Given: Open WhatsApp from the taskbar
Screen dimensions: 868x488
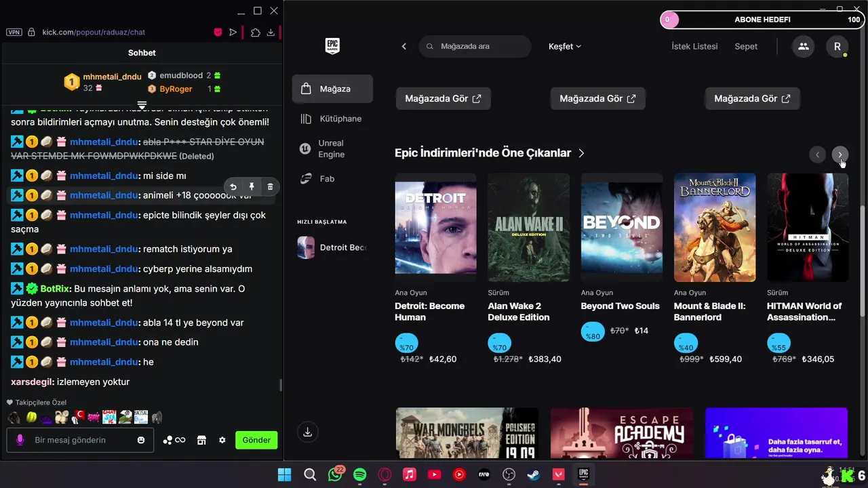Looking at the screenshot, I should [x=335, y=475].
